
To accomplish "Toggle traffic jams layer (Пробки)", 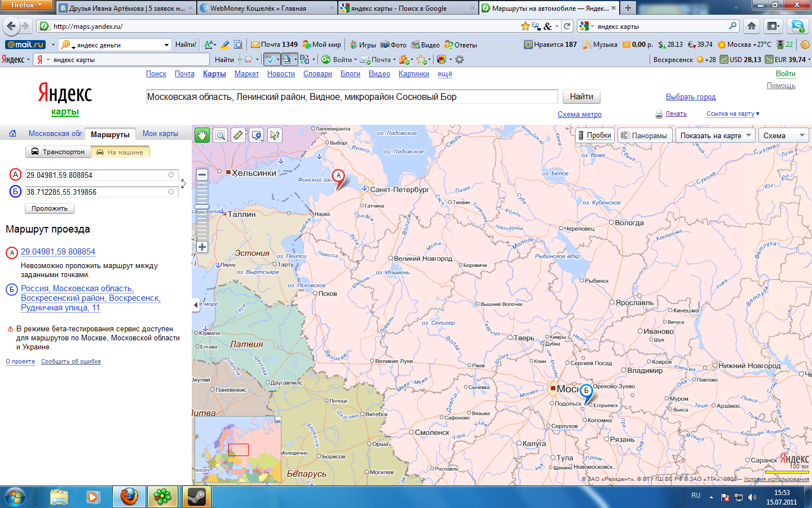I will point(594,135).
